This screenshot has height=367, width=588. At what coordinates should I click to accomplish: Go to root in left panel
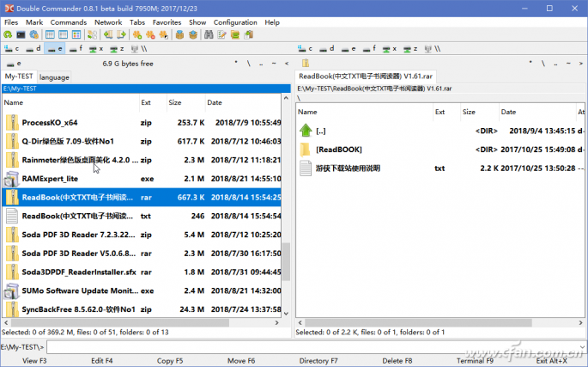pos(249,64)
